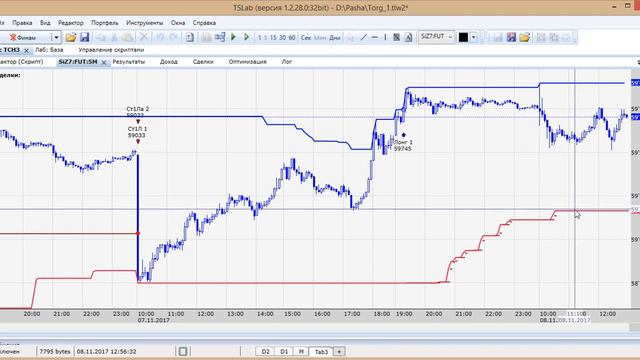
Task: Open the Окна menu
Action: tap(178, 23)
